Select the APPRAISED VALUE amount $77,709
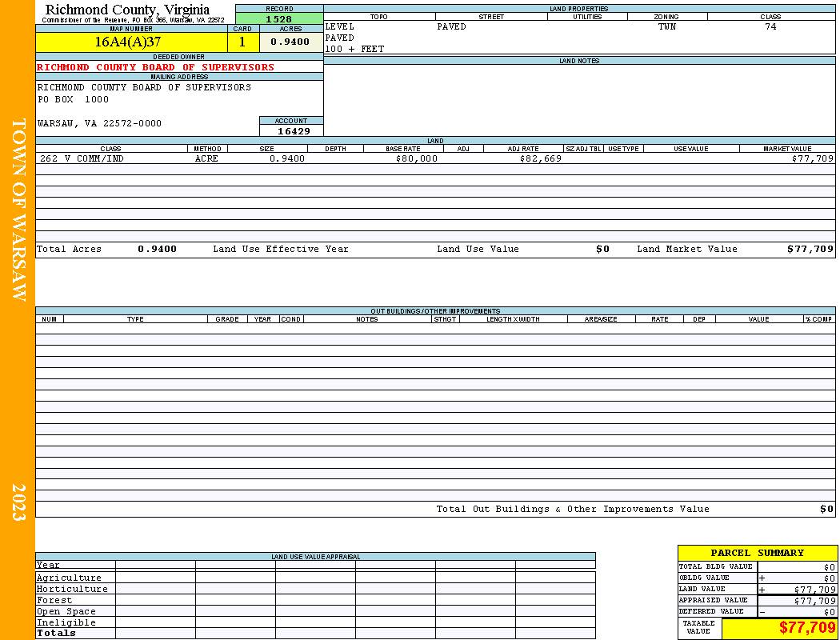The image size is (840, 640). pyautogui.click(x=814, y=601)
